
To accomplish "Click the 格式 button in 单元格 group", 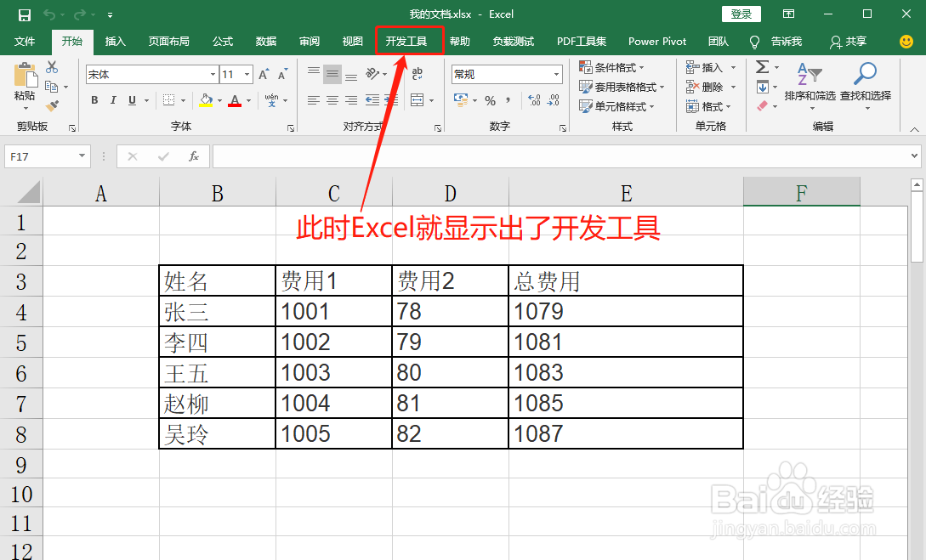I will pyautogui.click(x=708, y=106).
